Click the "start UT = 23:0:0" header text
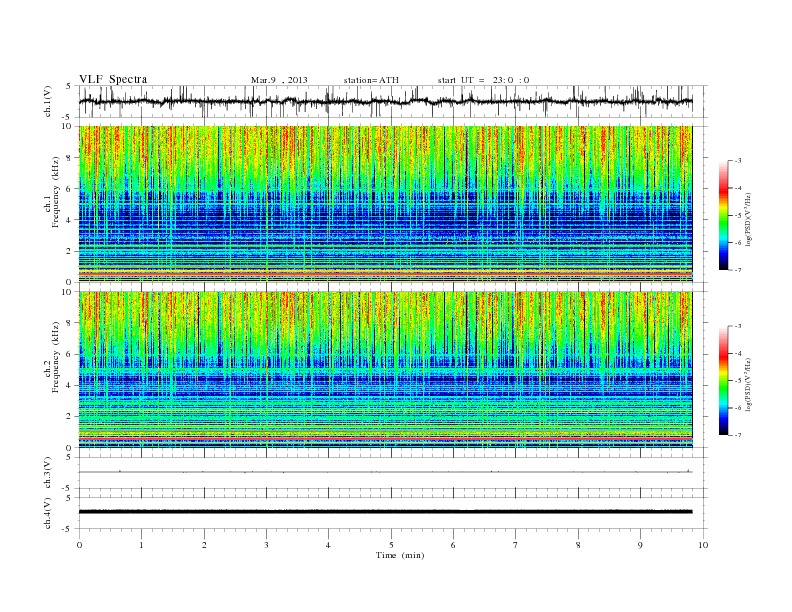This screenshot has width=792, height=612. click(483, 80)
